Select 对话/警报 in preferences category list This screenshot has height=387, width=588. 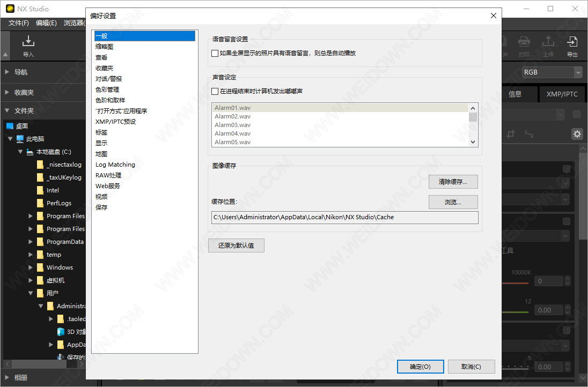coord(145,79)
